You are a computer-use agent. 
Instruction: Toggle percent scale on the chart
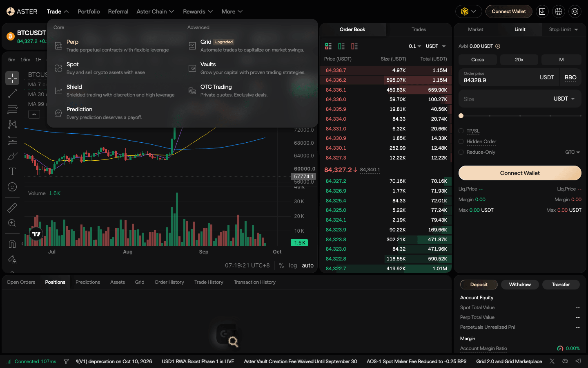(x=281, y=265)
